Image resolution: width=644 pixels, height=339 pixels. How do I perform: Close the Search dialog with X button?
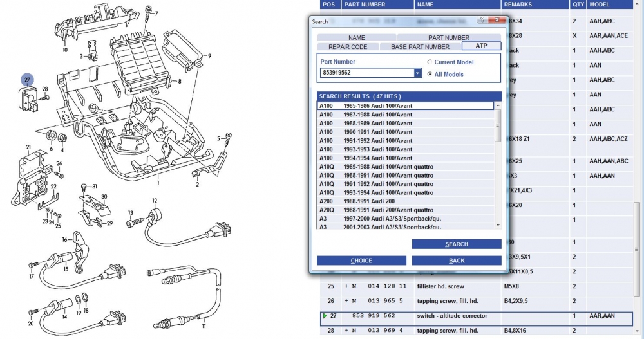[497, 20]
